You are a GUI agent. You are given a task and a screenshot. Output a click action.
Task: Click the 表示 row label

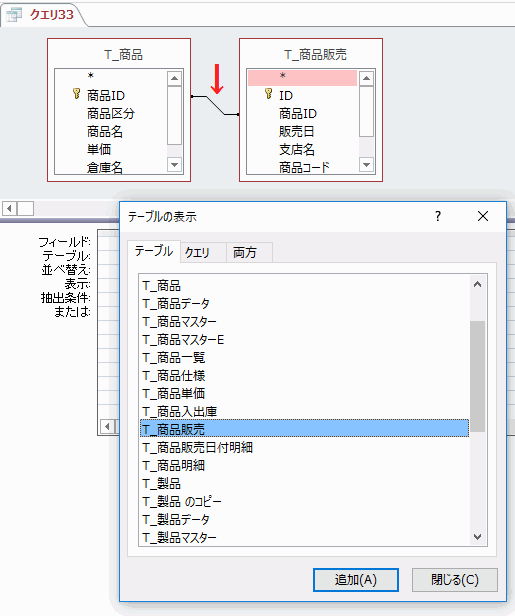(77, 283)
